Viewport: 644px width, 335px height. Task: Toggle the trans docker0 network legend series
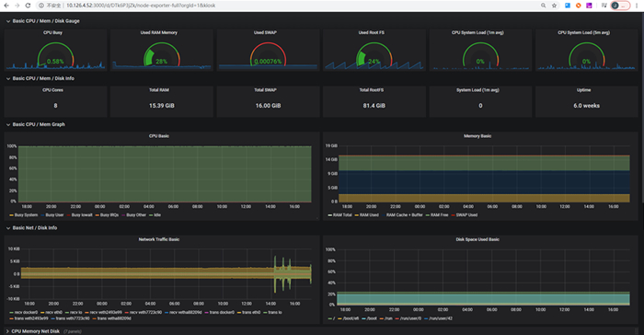pyautogui.click(x=223, y=312)
